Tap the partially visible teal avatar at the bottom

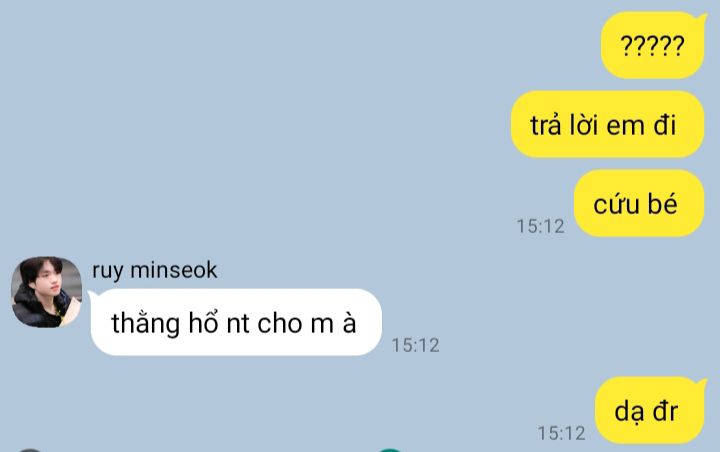click(x=390, y=450)
